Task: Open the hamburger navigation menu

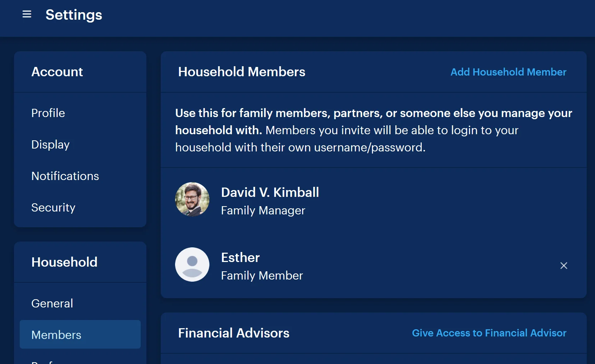Action: coord(26,14)
